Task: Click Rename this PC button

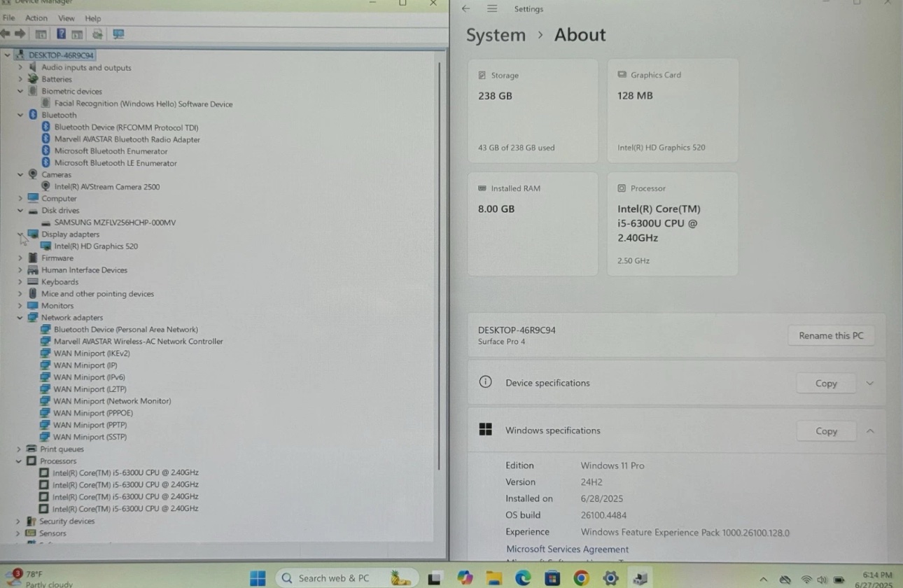Action: [x=831, y=335]
